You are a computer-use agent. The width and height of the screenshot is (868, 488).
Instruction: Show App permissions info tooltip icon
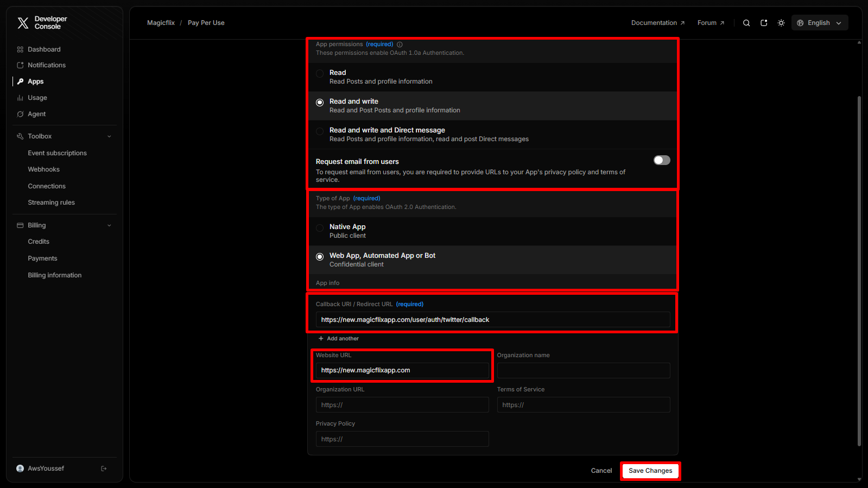[400, 45]
